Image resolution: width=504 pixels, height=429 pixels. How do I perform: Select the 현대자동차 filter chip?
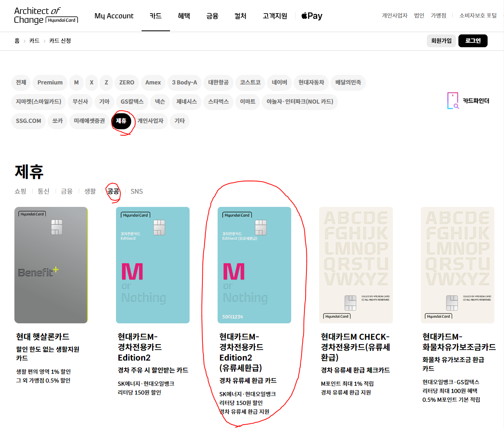click(x=311, y=82)
